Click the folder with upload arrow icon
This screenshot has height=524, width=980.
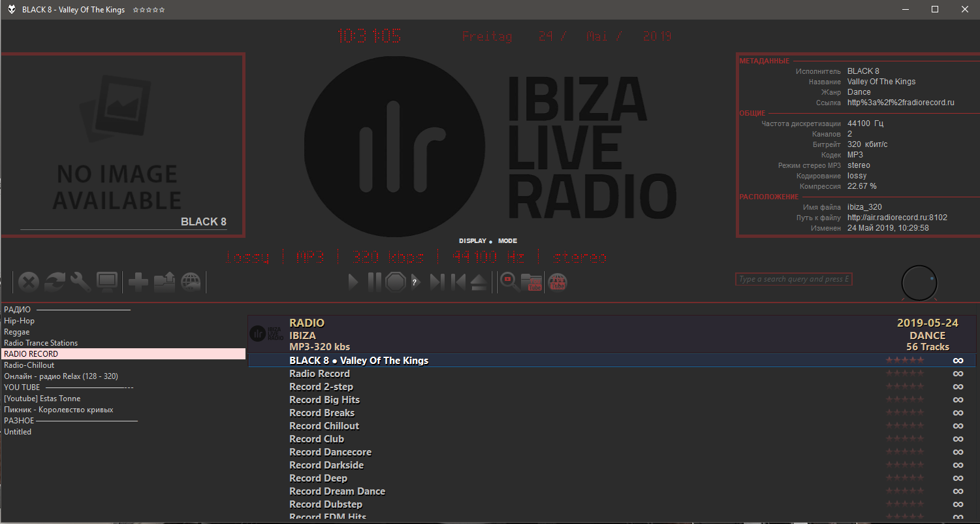point(165,282)
